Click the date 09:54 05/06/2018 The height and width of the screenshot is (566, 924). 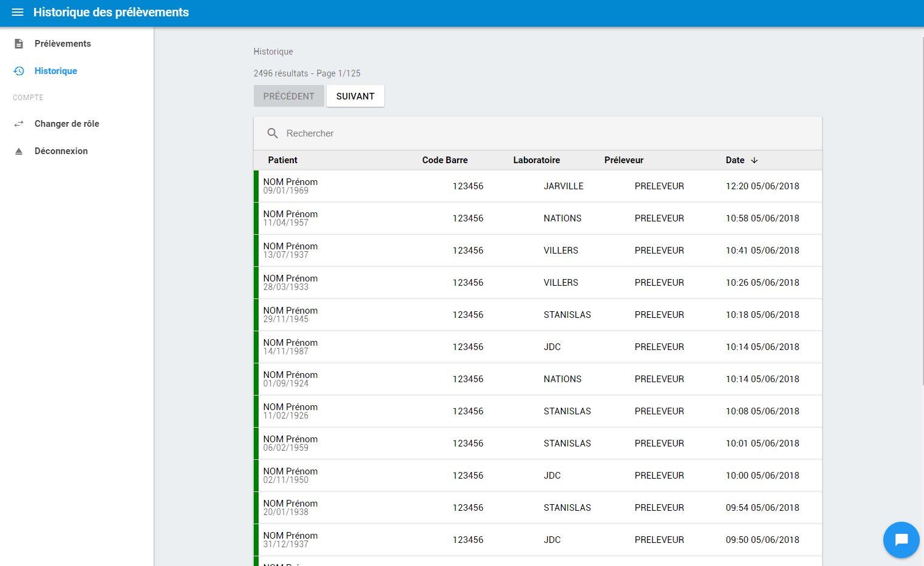point(763,508)
